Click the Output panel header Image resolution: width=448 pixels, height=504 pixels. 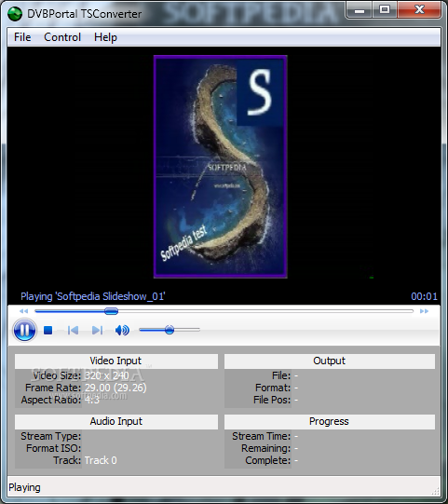[330, 361]
